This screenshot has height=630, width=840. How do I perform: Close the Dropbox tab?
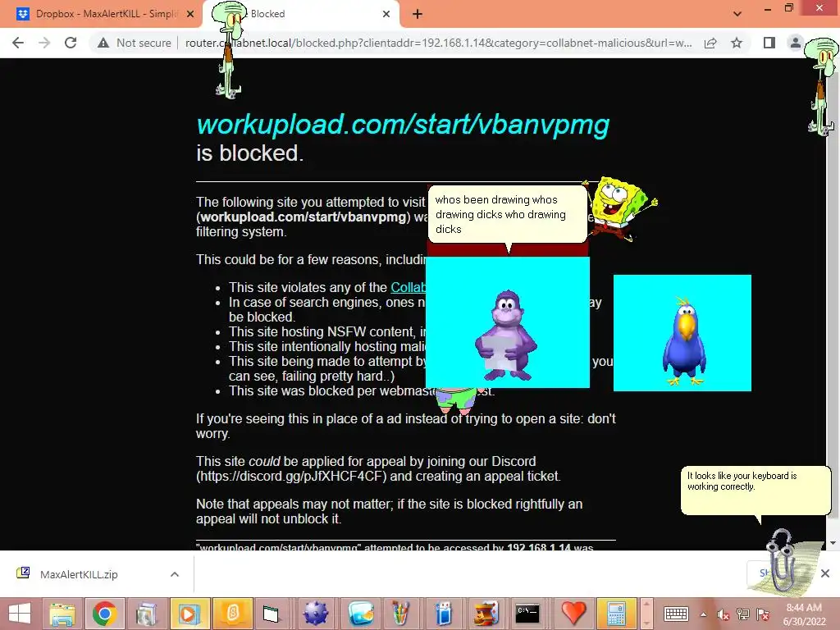190,14
